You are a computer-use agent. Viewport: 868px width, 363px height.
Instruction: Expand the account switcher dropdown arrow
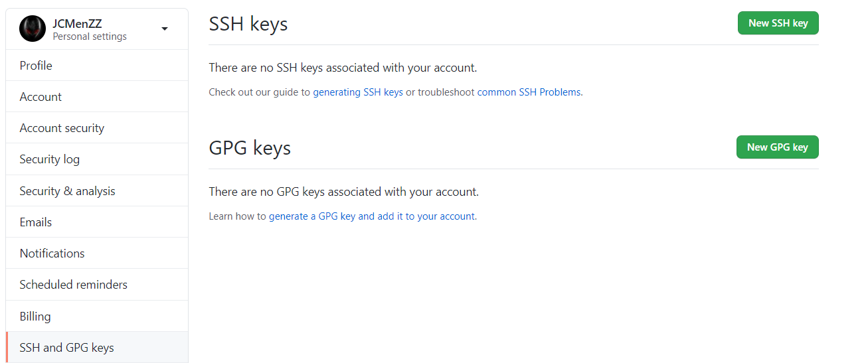[x=165, y=29]
